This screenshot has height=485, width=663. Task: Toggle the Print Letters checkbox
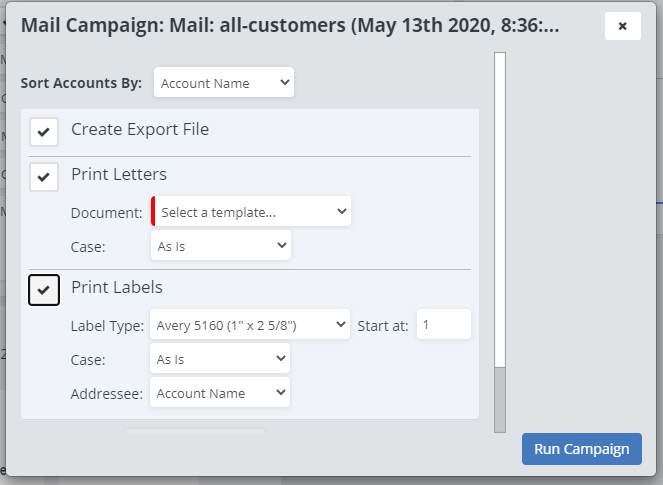44,177
